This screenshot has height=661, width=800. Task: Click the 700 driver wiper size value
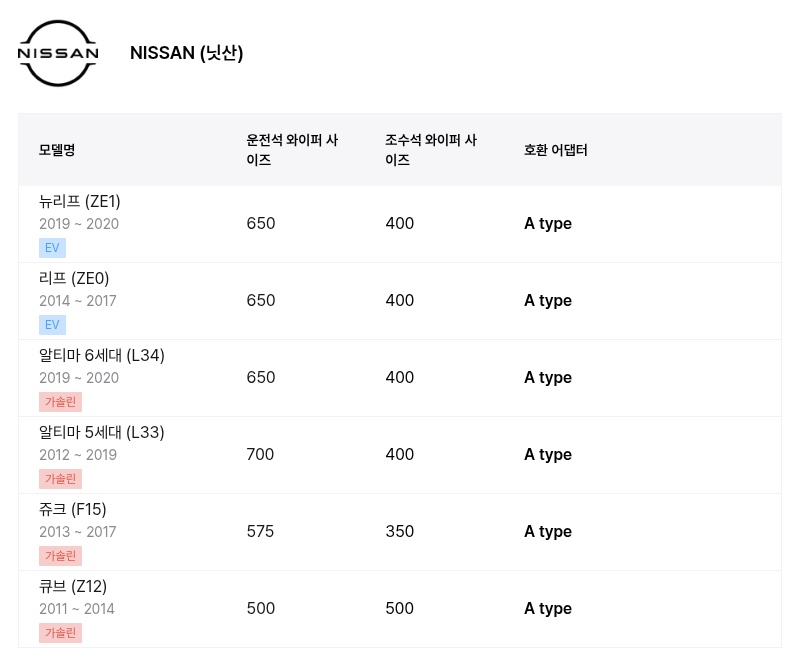click(x=260, y=454)
